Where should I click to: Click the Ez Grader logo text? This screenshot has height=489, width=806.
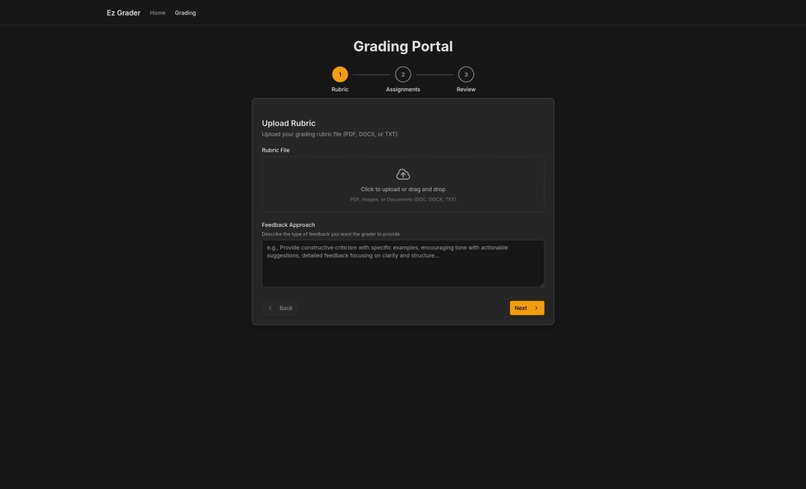coord(123,13)
